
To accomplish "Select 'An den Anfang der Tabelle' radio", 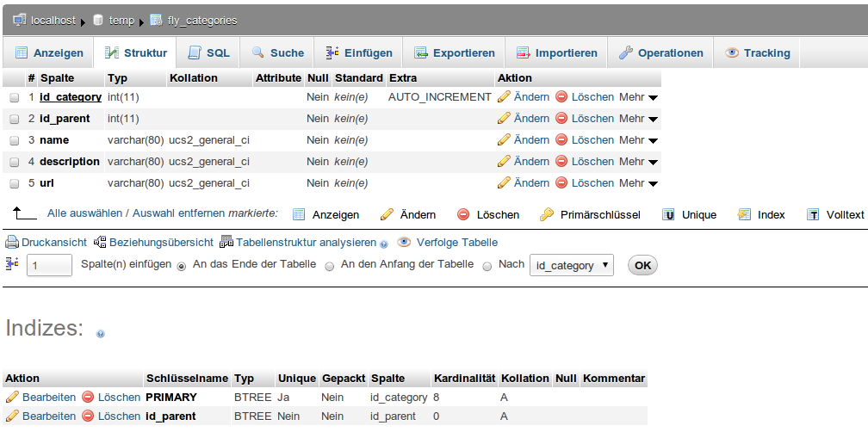I will point(330,267).
